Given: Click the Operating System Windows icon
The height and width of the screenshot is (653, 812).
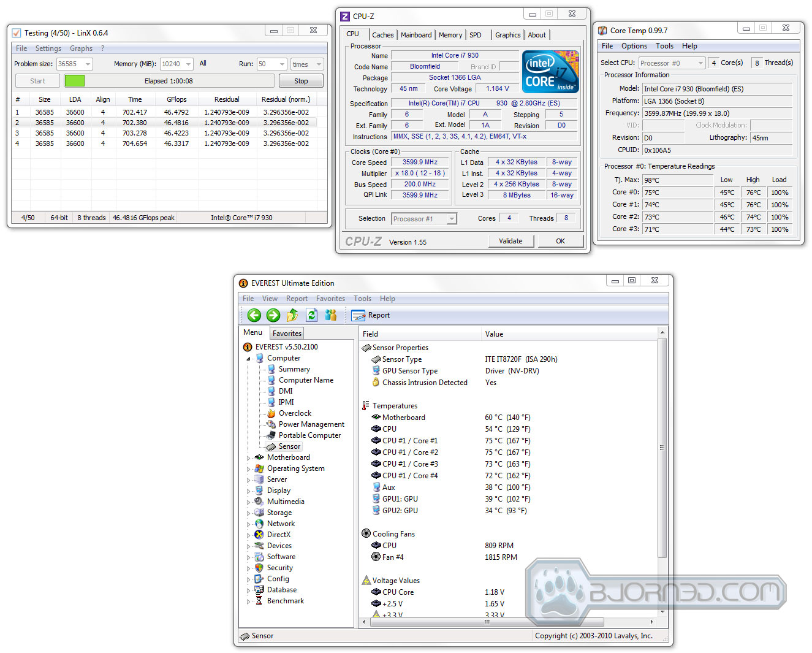Looking at the screenshot, I should coord(259,468).
